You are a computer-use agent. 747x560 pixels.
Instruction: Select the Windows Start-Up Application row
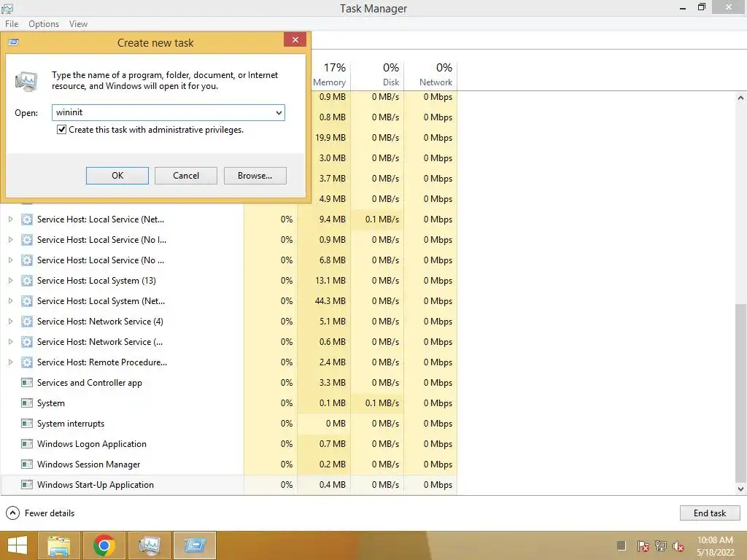tap(228, 485)
